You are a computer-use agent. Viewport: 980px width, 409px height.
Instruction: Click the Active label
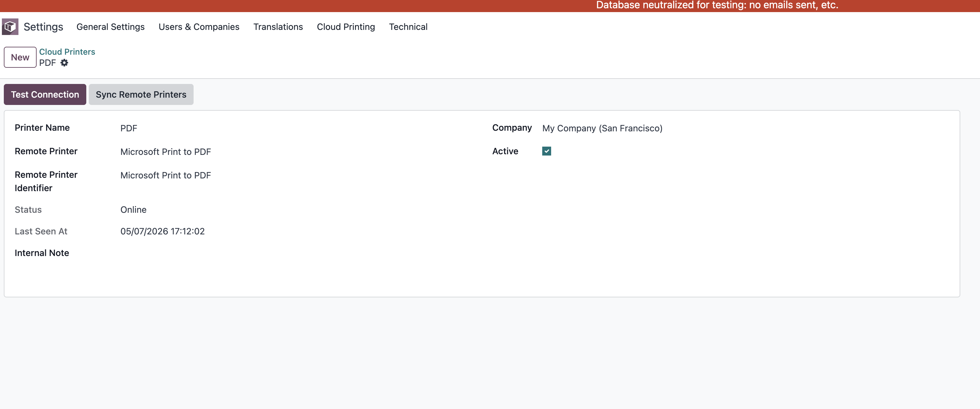pos(505,151)
